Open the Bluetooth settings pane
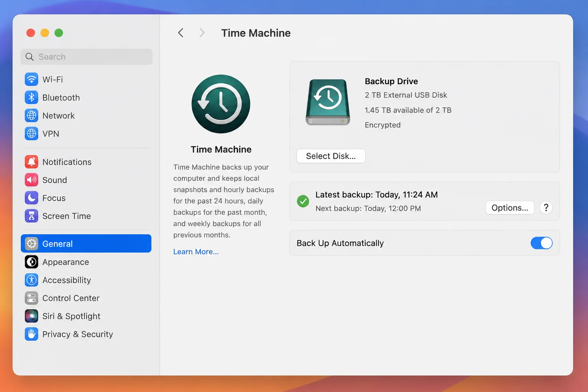Image resolution: width=588 pixels, height=392 pixels. coord(86,97)
